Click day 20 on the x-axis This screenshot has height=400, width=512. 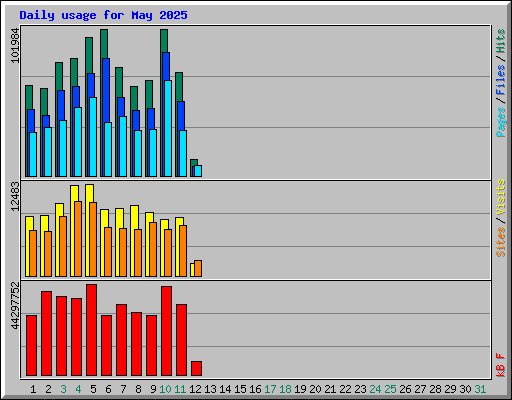click(315, 389)
